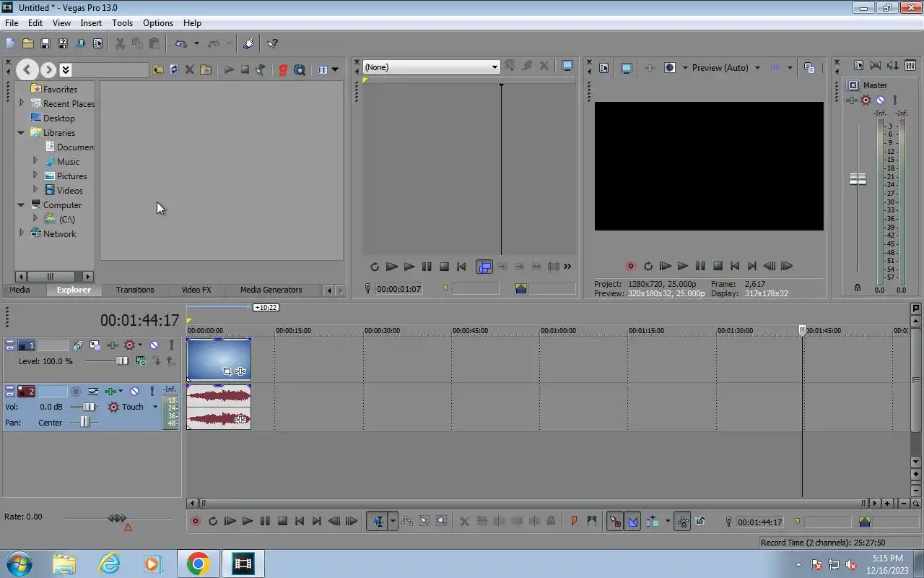Viewport: 924px width, 578px height.
Task: Open the Options menu
Action: pos(157,23)
